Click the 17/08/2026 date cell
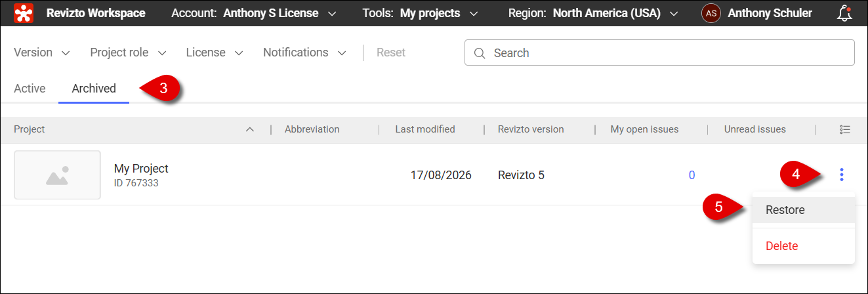Screen dimensions: 868x294 tap(441, 175)
